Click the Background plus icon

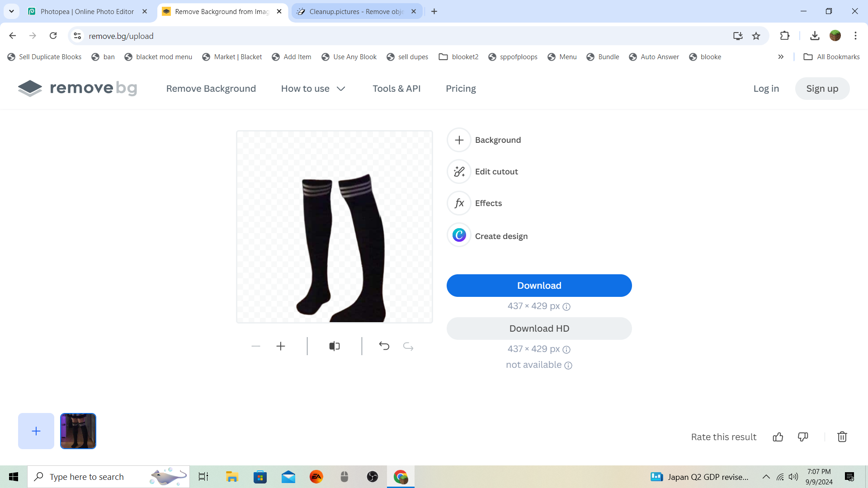(x=459, y=140)
